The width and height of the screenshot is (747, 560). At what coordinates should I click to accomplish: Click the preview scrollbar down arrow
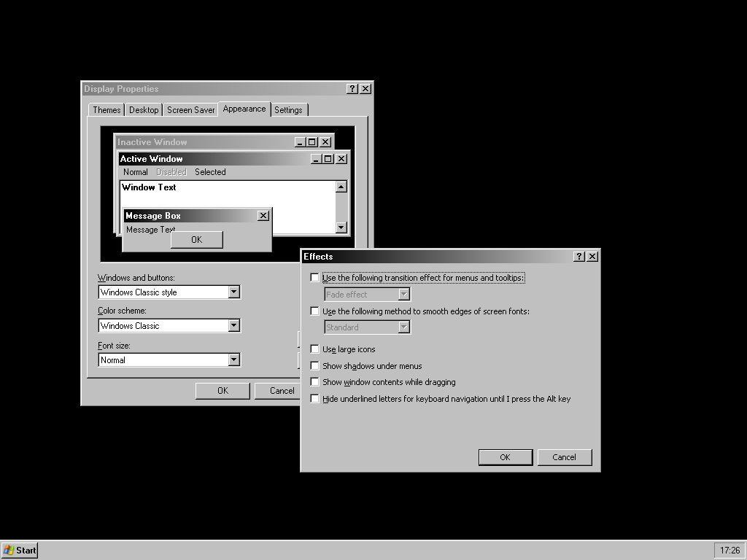click(x=341, y=227)
